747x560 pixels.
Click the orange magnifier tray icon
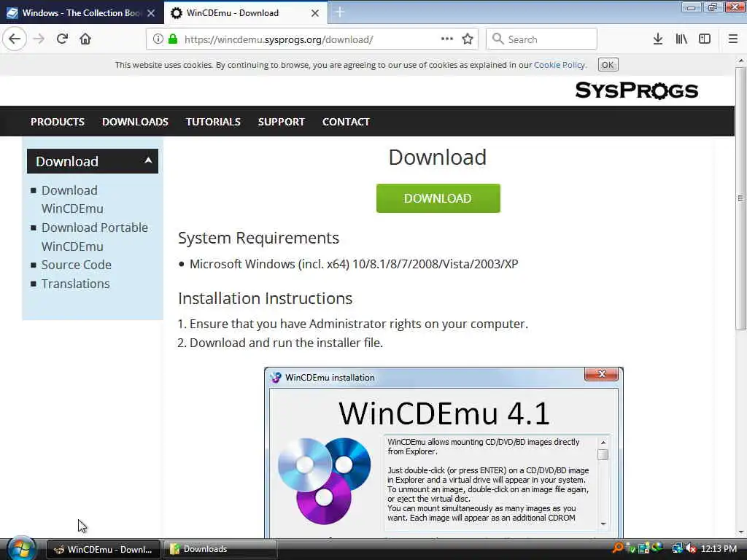pos(618,548)
